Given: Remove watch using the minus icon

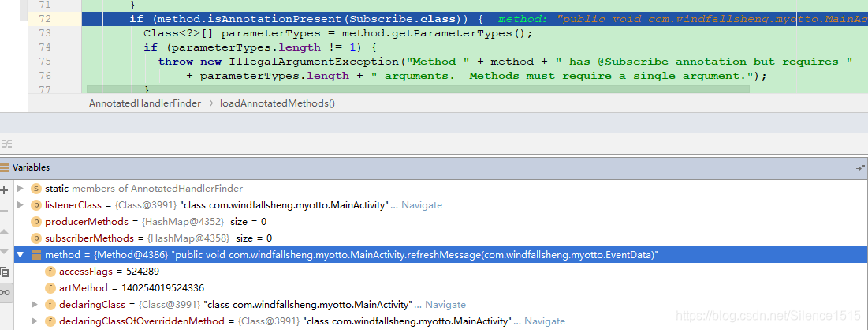Looking at the screenshot, I should coord(5,211).
